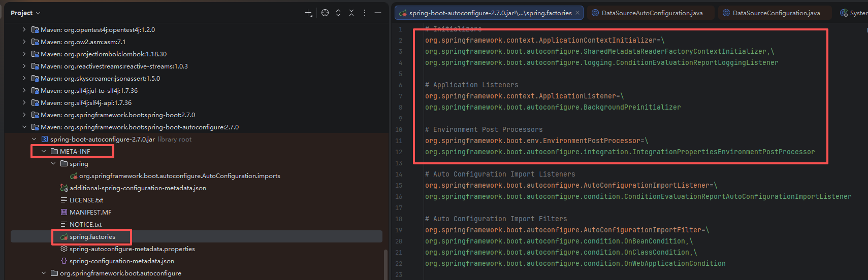Click the spring.factories tab file icon
Viewport: 868px width, 280px height.
click(x=403, y=13)
